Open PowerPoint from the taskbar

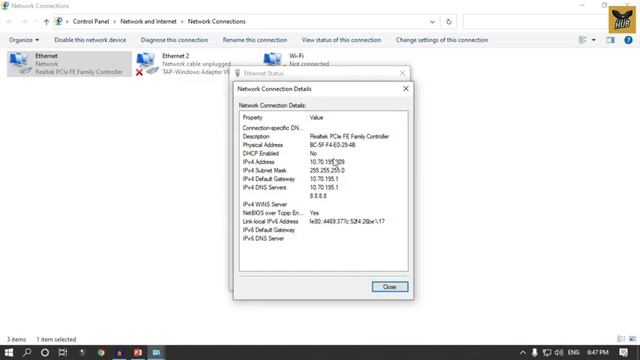pyautogui.click(x=138, y=352)
